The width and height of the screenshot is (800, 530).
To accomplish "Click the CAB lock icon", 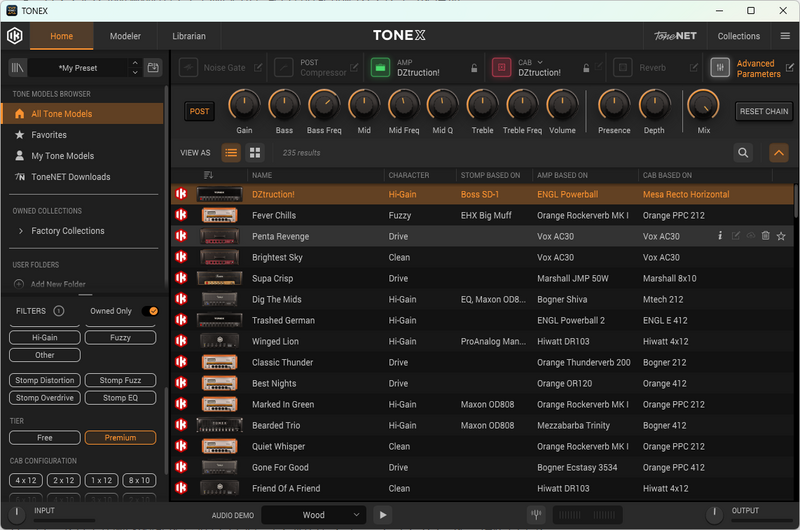I will click(586, 68).
